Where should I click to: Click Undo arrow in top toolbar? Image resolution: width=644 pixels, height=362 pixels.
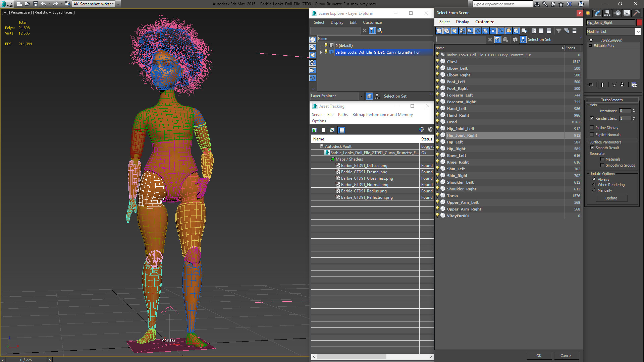pos(43,4)
